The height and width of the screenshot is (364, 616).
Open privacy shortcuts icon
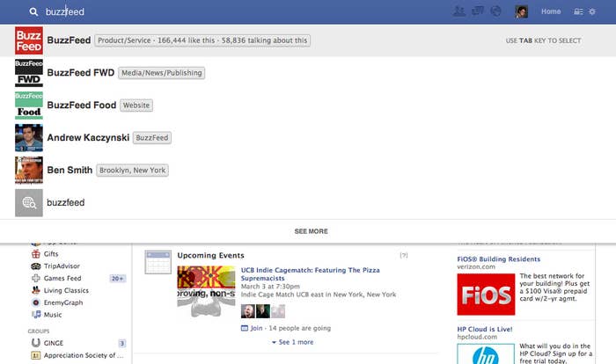coord(578,11)
